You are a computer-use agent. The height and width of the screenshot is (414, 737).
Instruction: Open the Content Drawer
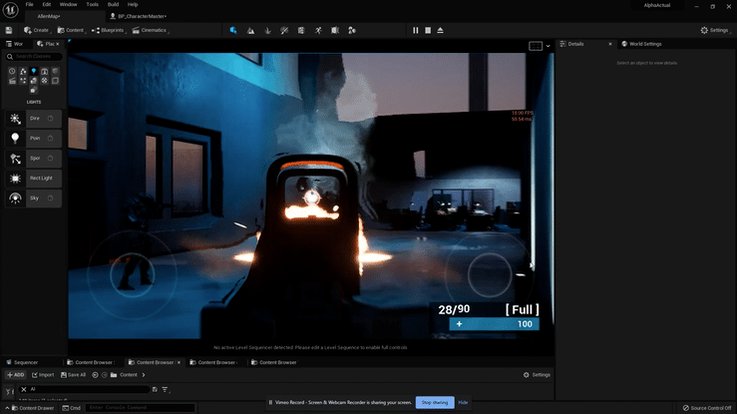coord(32,408)
